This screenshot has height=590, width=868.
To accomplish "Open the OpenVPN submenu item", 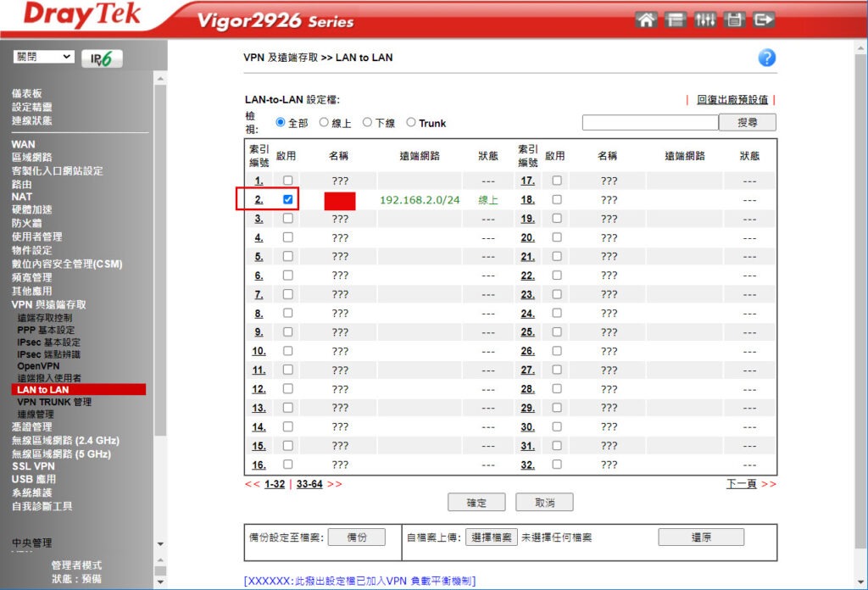I will [x=38, y=366].
